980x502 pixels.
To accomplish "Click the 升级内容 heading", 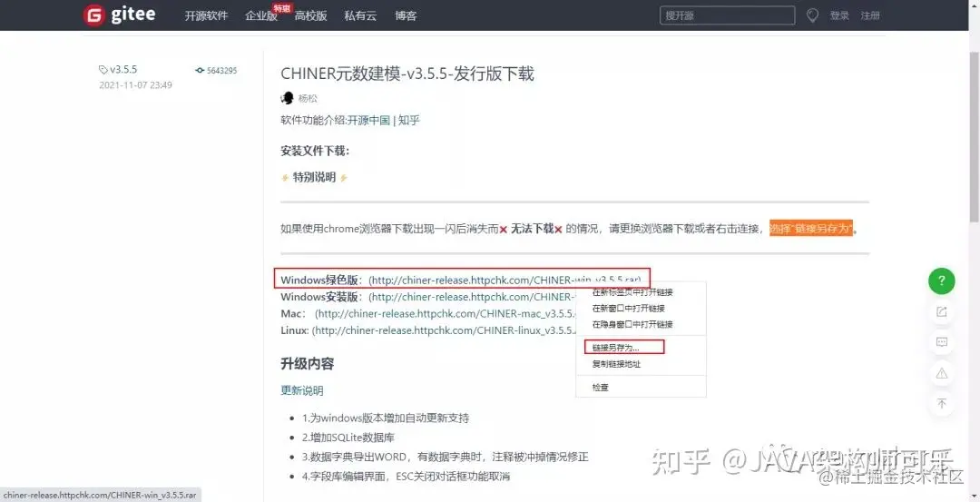I will pyautogui.click(x=307, y=364).
